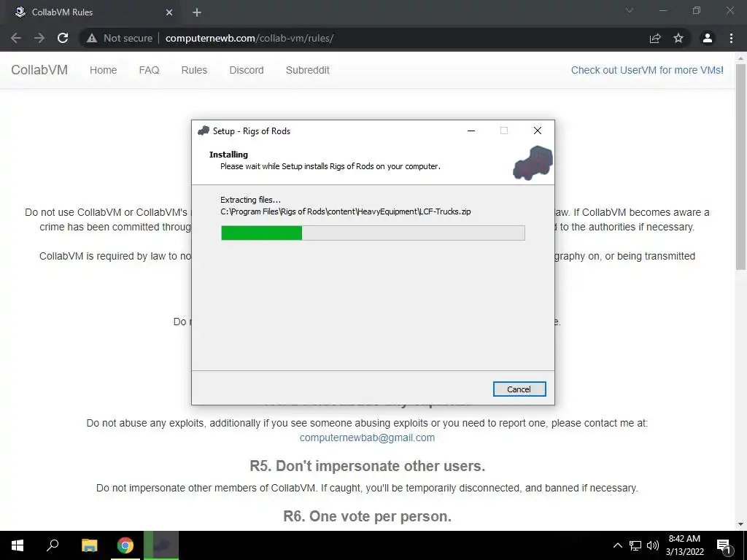Open the Chrome profile icon

pos(708,38)
